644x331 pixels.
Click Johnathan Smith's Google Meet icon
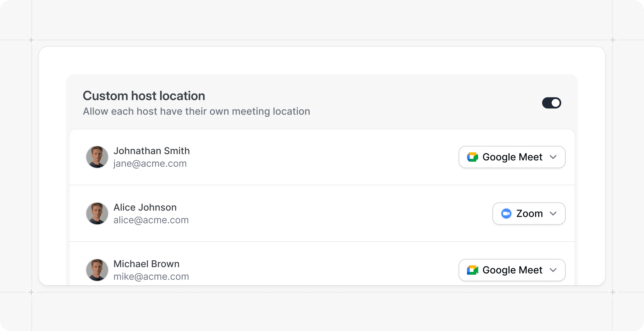(x=473, y=157)
